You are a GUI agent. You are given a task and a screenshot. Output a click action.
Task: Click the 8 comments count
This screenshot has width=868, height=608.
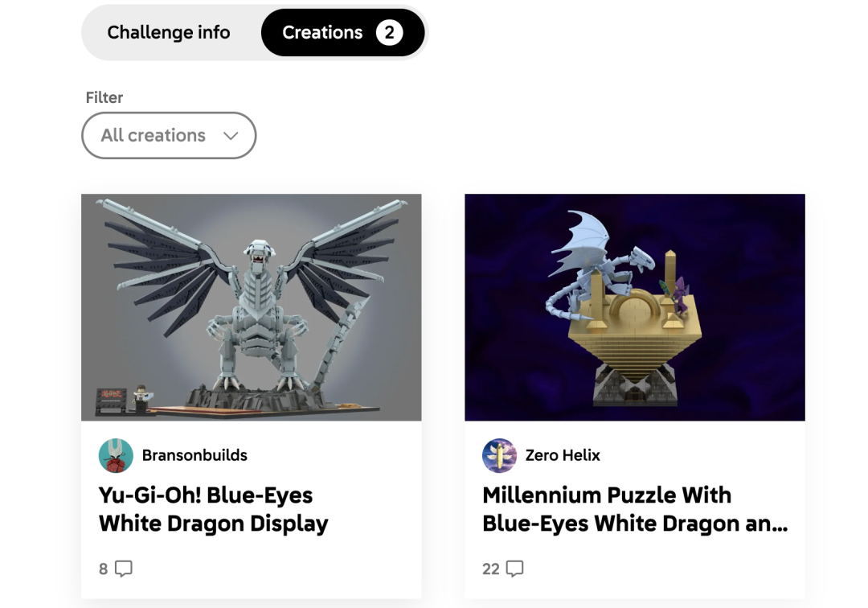pos(104,569)
